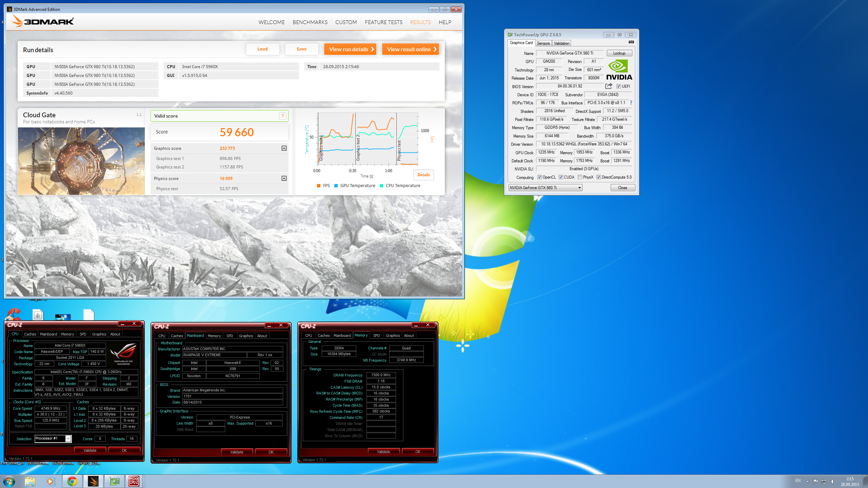Click the Cloud Gate benchmark thumbnail

(81, 161)
